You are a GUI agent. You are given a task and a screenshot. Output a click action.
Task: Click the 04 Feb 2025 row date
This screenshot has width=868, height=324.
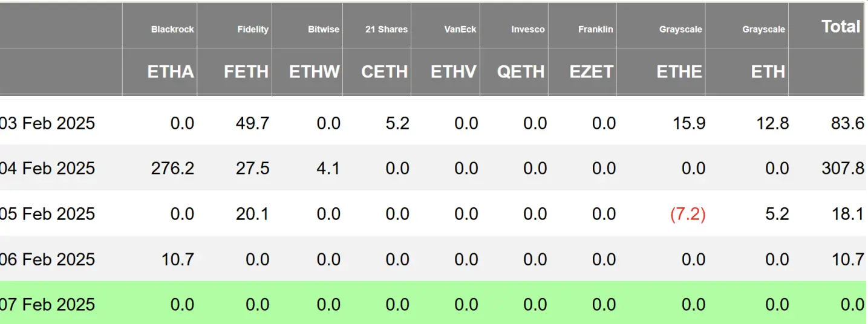[x=48, y=168]
